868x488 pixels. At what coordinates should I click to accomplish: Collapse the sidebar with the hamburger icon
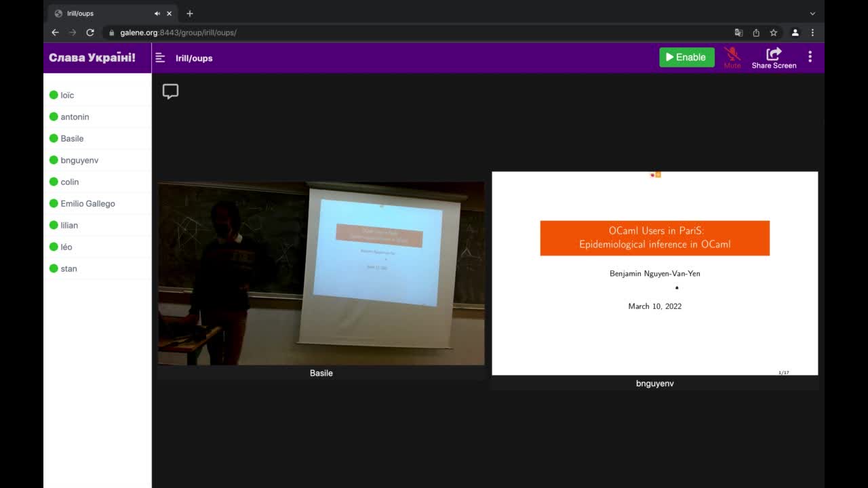(x=160, y=58)
